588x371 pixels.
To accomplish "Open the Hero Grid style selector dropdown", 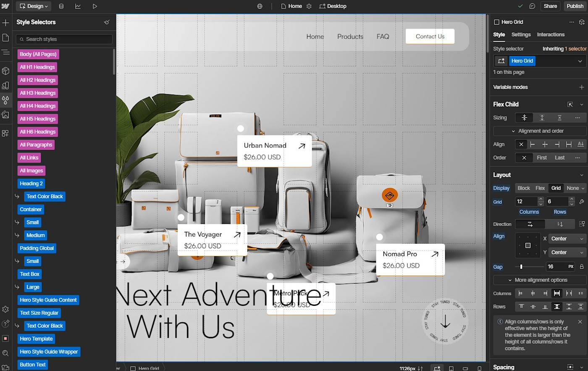I will click(580, 61).
